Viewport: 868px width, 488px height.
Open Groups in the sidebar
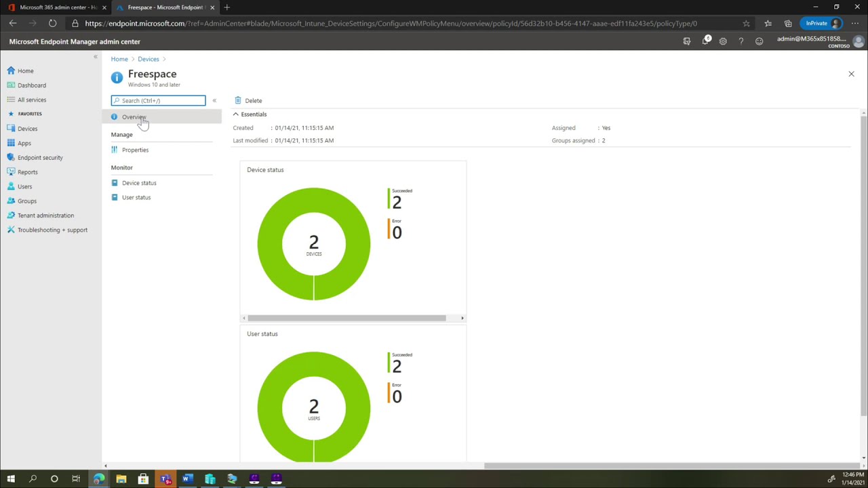point(27,201)
